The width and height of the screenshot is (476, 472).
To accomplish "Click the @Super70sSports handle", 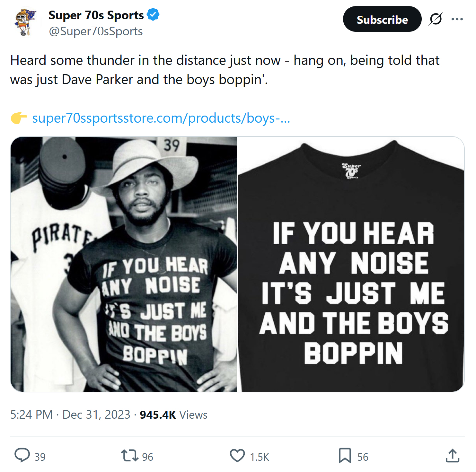I will (x=96, y=31).
